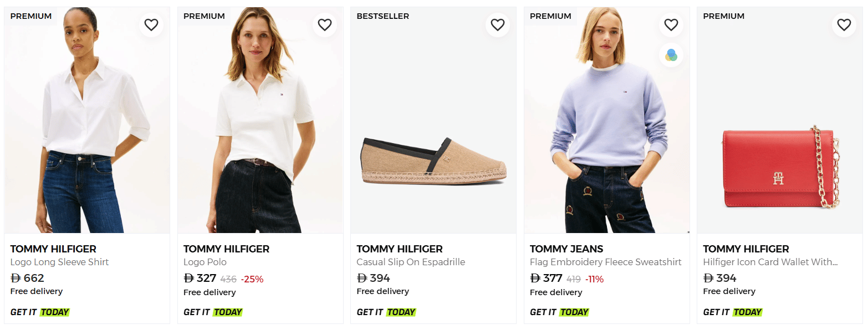Heart the Casual Slip On Espadrille
The width and height of the screenshot is (868, 329).
tap(498, 25)
